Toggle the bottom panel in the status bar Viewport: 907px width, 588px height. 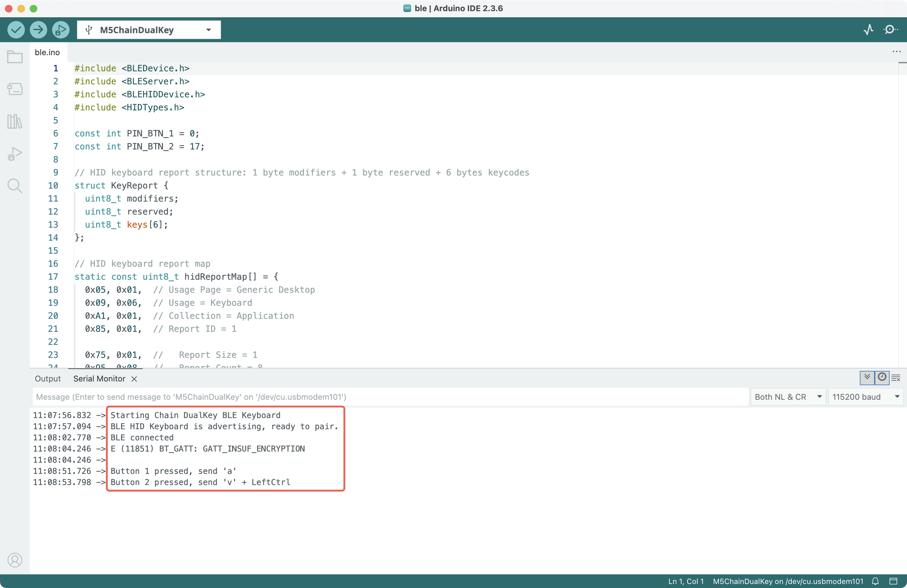(893, 581)
